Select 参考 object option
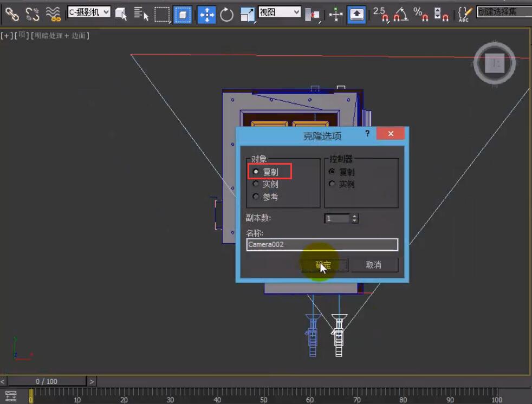This screenshot has height=404, width=532. pyautogui.click(x=267, y=197)
